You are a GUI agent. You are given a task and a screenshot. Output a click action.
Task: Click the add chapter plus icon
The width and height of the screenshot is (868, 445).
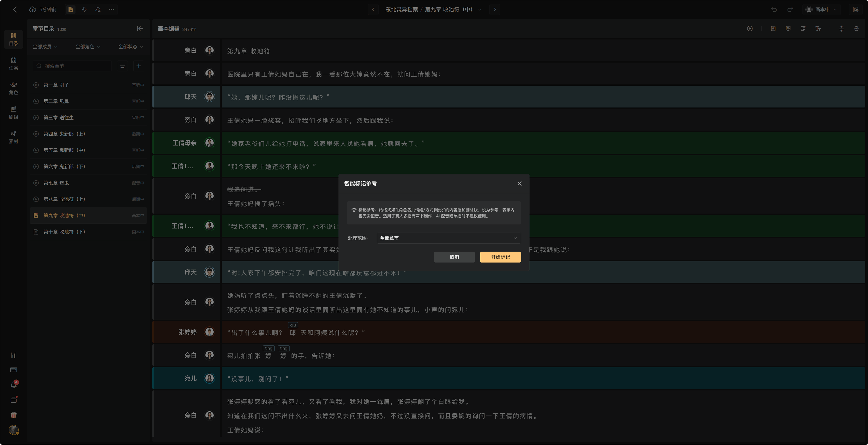[x=139, y=66]
